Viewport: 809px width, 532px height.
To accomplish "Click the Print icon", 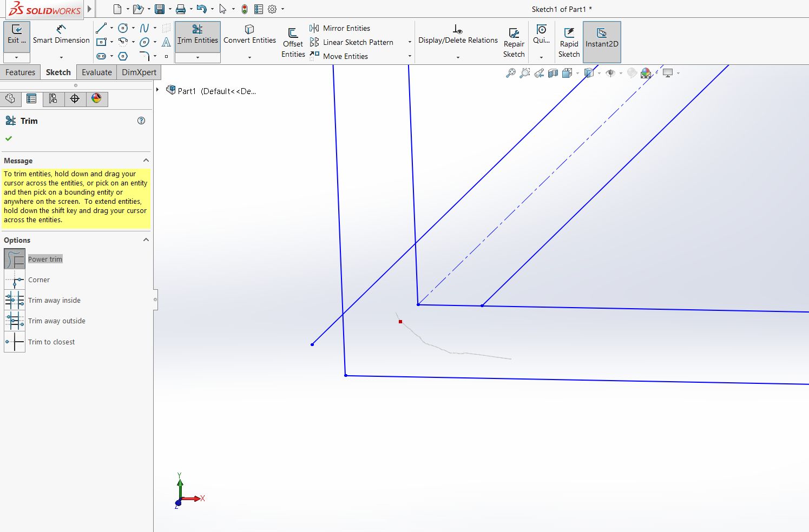I will point(181,9).
